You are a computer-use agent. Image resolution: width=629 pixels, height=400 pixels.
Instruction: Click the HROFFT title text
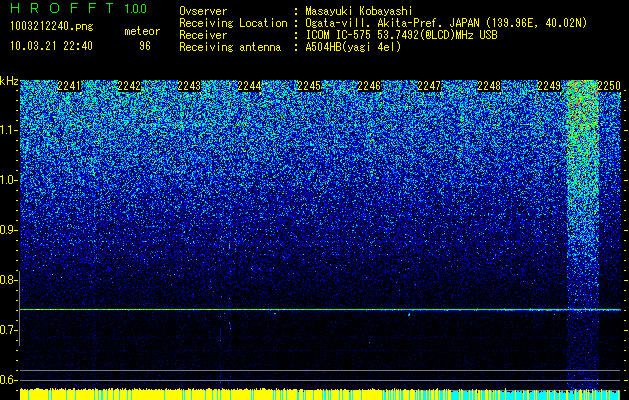click(x=62, y=8)
